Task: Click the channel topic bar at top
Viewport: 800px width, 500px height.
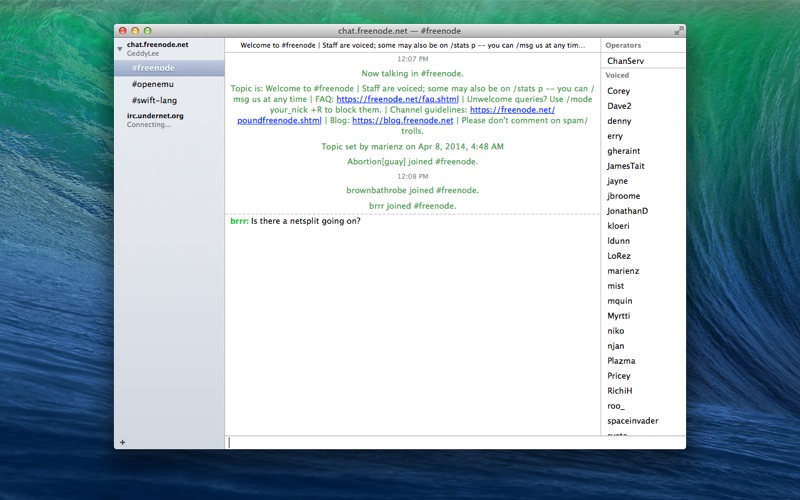Action: (413, 45)
